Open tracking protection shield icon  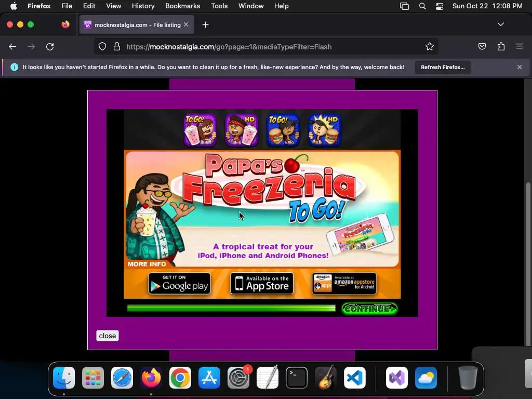click(102, 46)
